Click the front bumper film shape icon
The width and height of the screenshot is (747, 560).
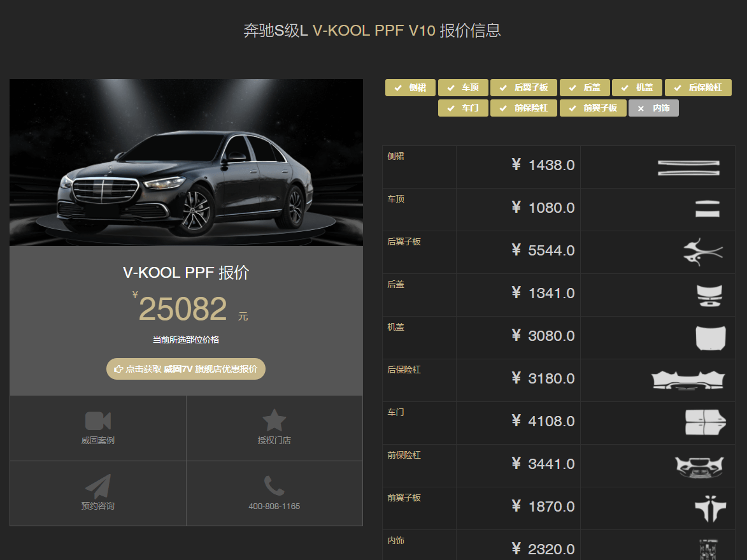click(x=699, y=466)
